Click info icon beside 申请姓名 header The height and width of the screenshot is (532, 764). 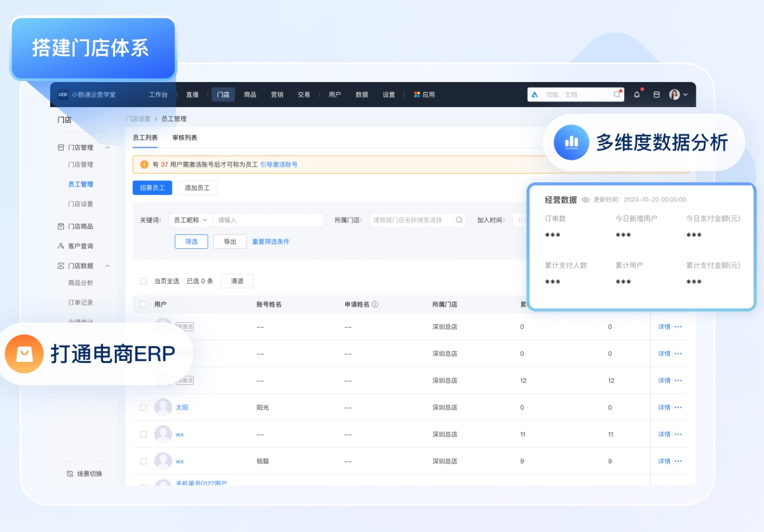click(375, 304)
